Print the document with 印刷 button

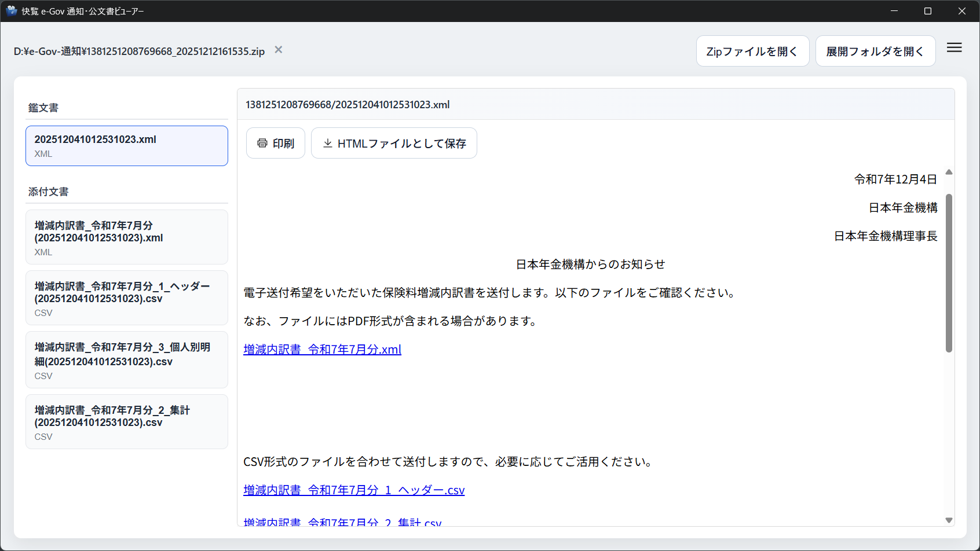tap(276, 143)
